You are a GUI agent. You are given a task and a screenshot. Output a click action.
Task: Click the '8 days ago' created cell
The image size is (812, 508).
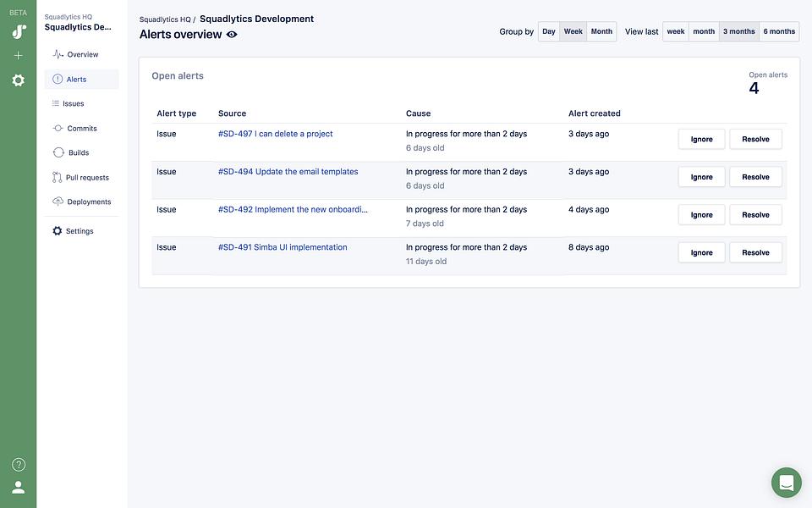[x=589, y=247]
